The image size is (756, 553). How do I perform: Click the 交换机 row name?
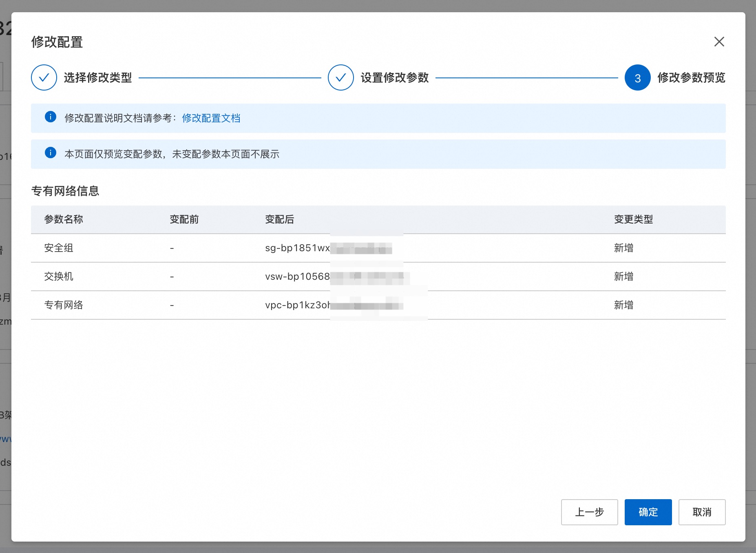[x=59, y=276]
